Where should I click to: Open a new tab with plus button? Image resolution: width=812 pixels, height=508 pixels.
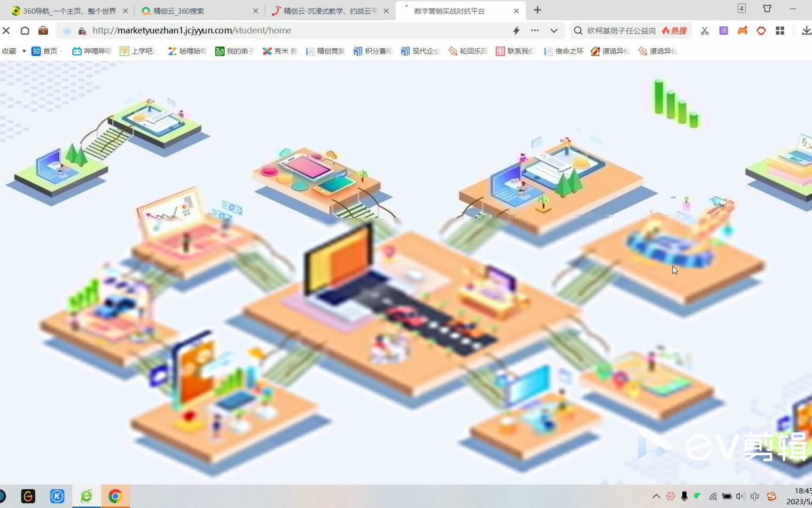538,10
